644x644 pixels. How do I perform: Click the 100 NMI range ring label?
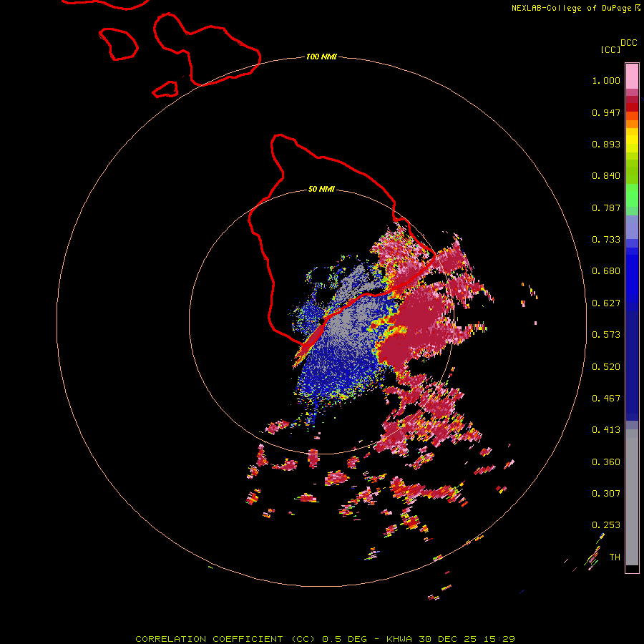pyautogui.click(x=321, y=57)
